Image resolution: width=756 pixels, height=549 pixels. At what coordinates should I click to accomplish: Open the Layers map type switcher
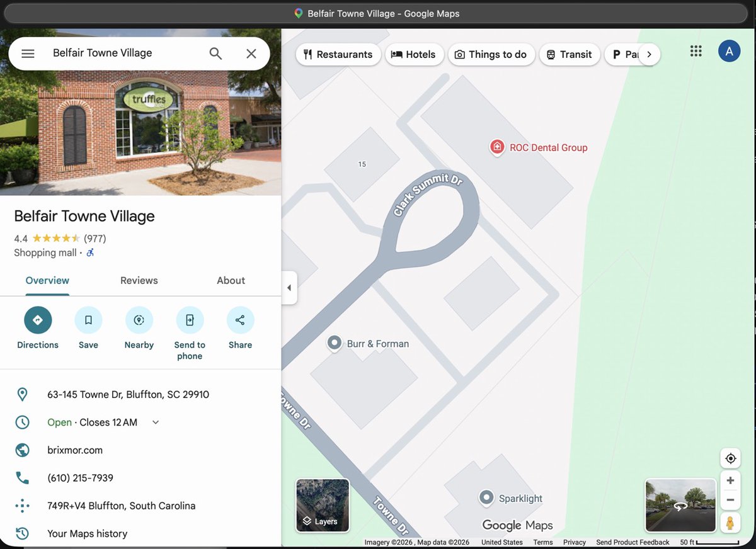pyautogui.click(x=323, y=506)
